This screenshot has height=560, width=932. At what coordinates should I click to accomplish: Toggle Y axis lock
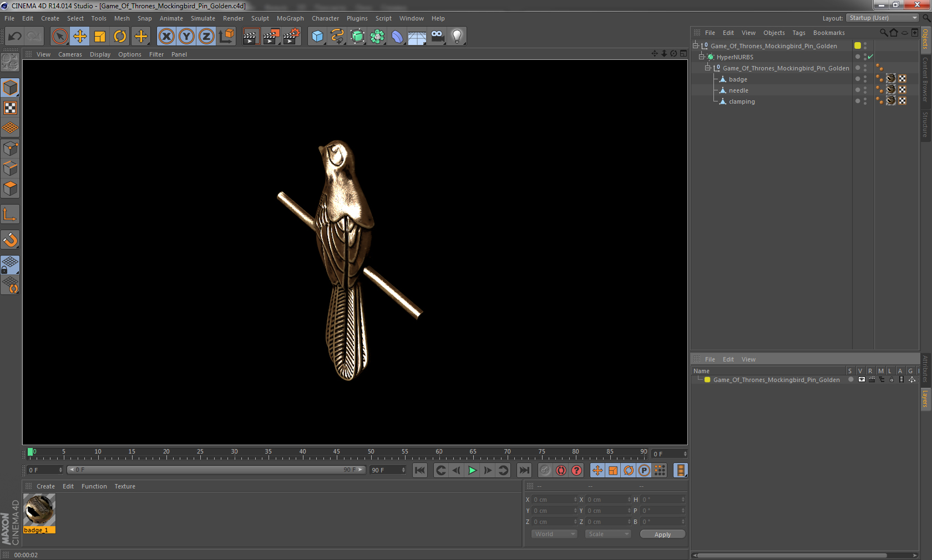pyautogui.click(x=186, y=37)
